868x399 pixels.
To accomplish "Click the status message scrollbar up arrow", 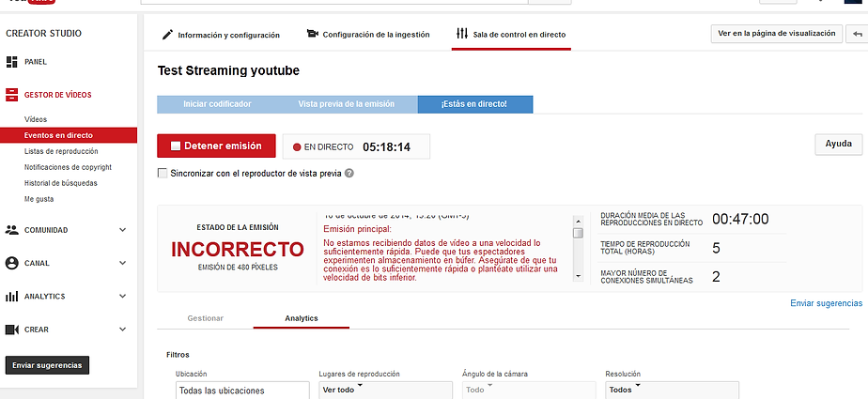I will point(578,220).
